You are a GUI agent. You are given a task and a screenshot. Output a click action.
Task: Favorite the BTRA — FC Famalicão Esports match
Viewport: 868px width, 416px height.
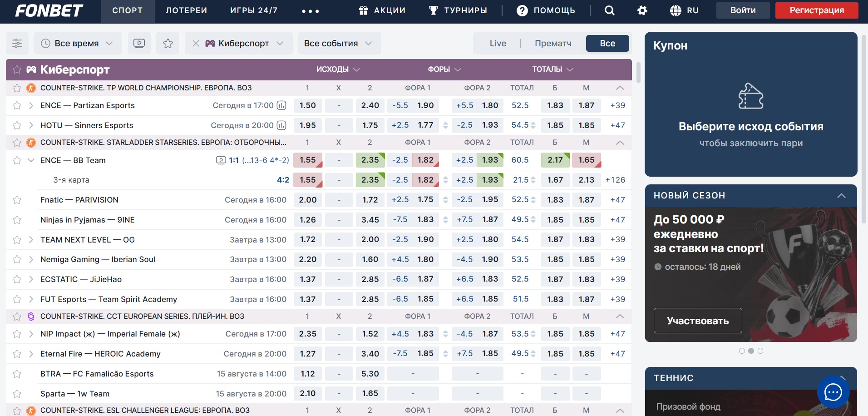(x=17, y=374)
